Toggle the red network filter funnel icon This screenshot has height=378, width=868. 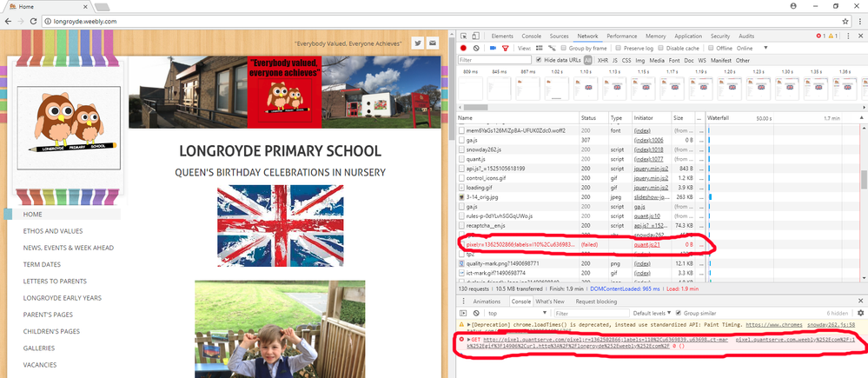(505, 48)
